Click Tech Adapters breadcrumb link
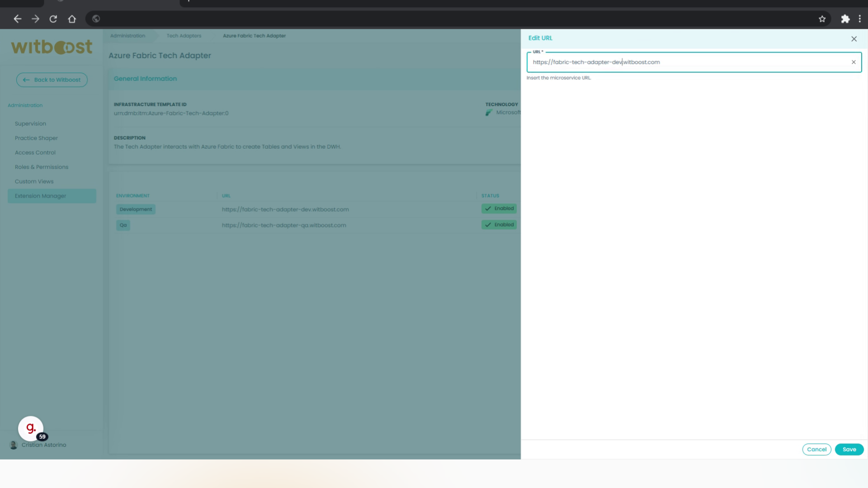This screenshot has height=488, width=868. 184,36
